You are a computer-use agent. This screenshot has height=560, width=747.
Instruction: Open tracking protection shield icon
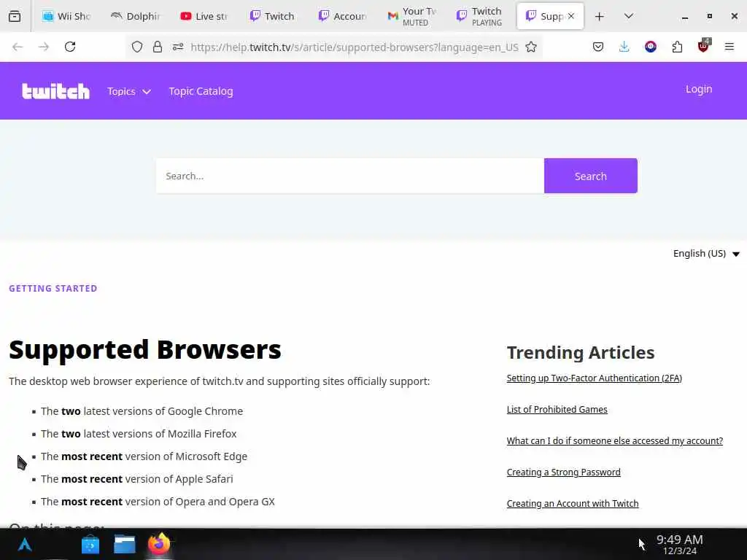click(x=137, y=47)
